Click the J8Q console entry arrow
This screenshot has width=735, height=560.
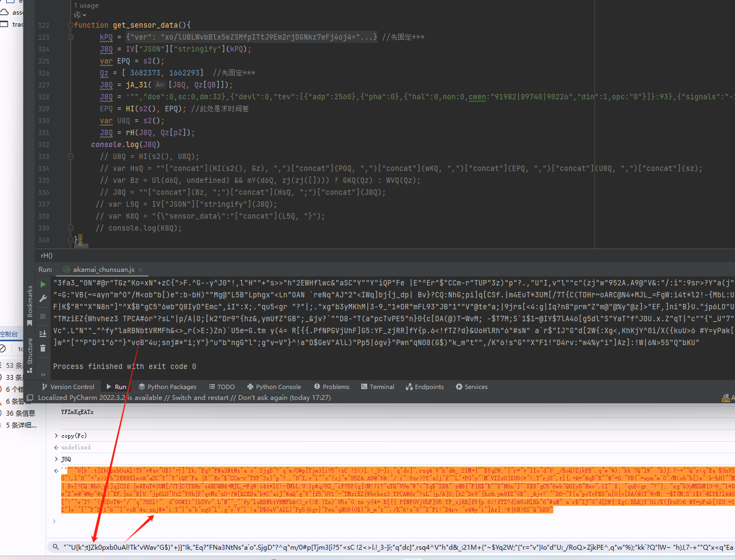tap(56, 459)
